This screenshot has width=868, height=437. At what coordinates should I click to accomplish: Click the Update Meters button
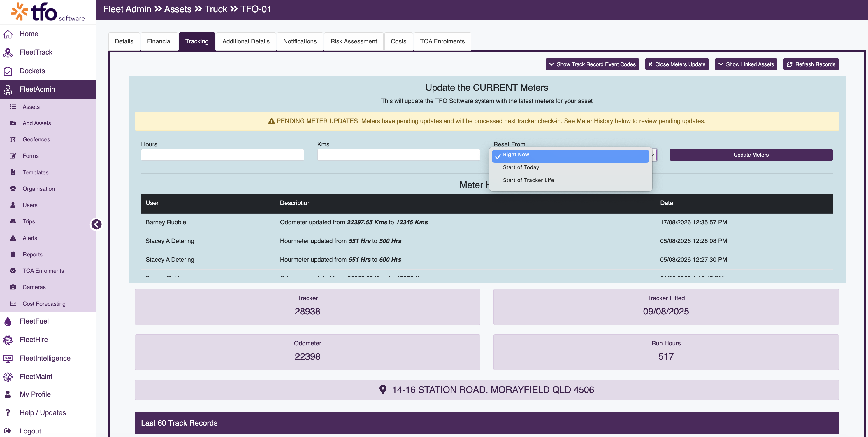pos(751,155)
